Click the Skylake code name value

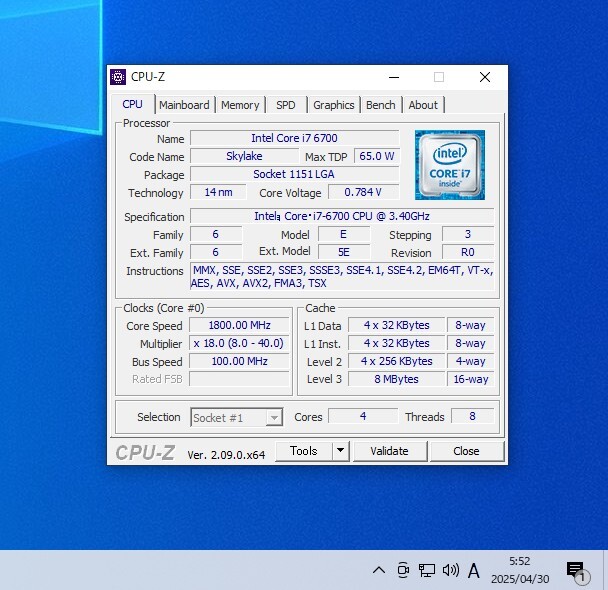244,156
